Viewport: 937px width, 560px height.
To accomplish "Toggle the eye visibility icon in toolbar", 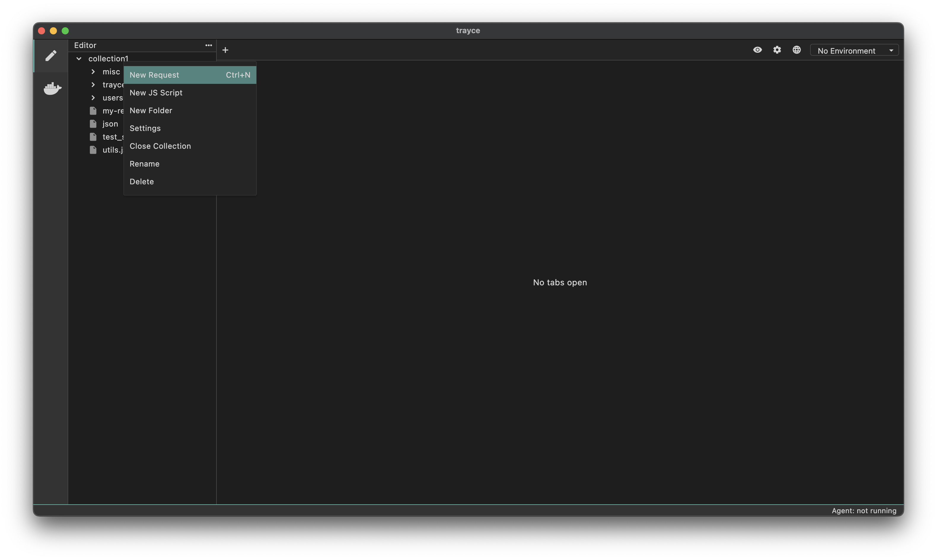I will pyautogui.click(x=757, y=50).
